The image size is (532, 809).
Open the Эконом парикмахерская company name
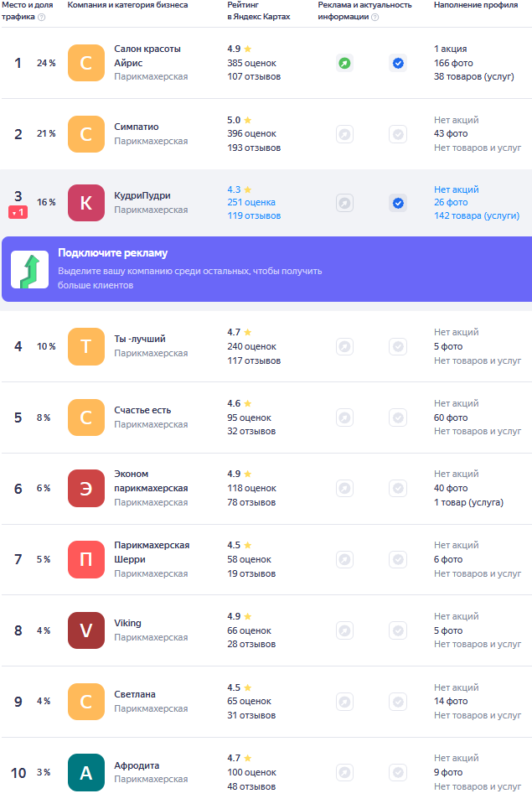click(151, 480)
